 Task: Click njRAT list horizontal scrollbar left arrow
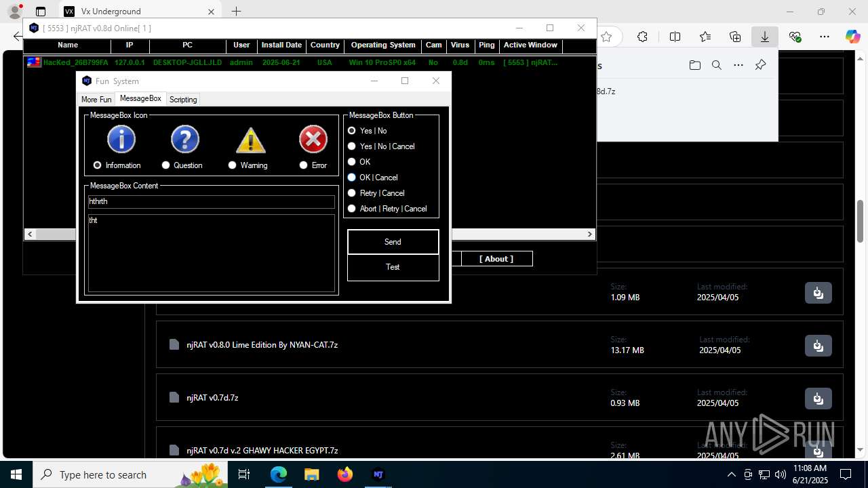click(x=30, y=235)
